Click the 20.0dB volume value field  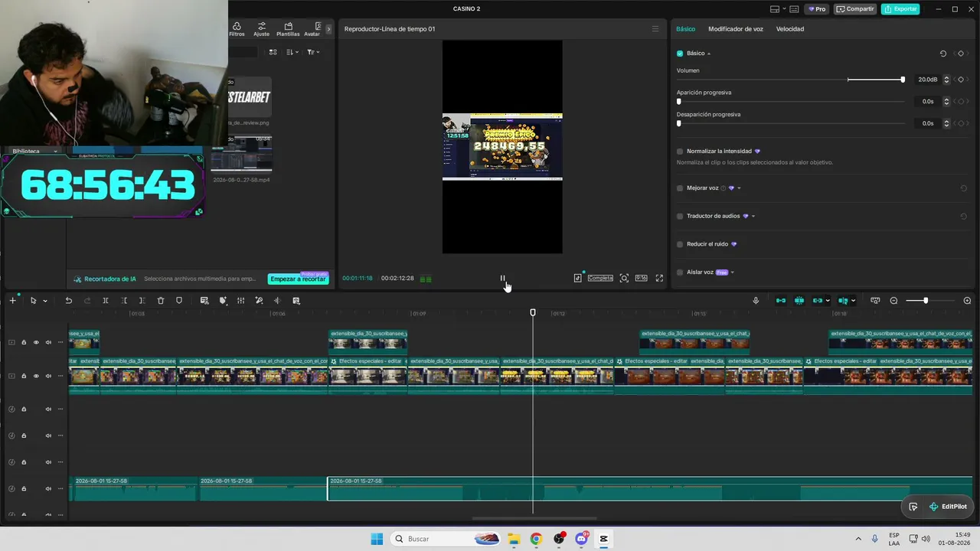click(927, 80)
